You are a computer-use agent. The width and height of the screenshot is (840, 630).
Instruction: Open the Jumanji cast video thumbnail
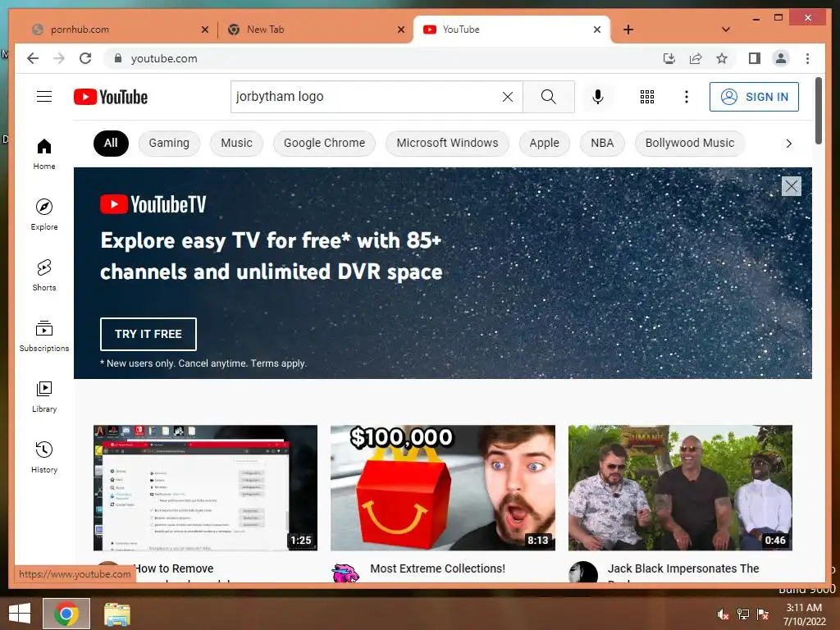680,487
